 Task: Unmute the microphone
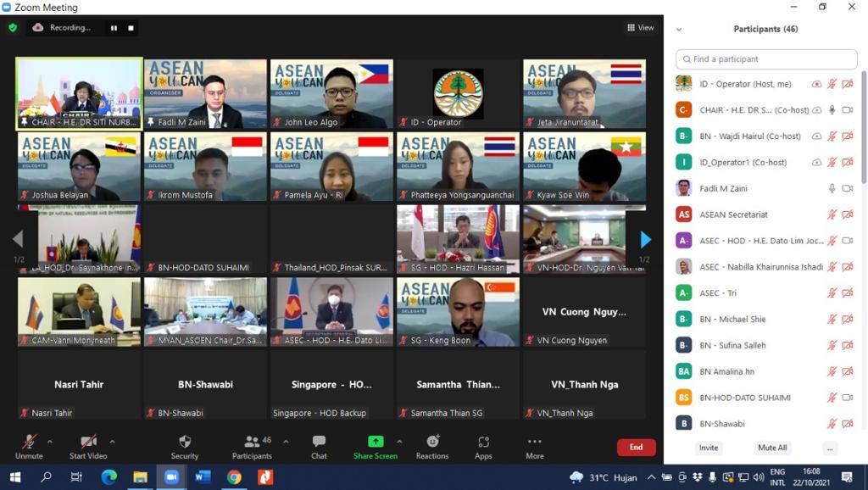[29, 446]
